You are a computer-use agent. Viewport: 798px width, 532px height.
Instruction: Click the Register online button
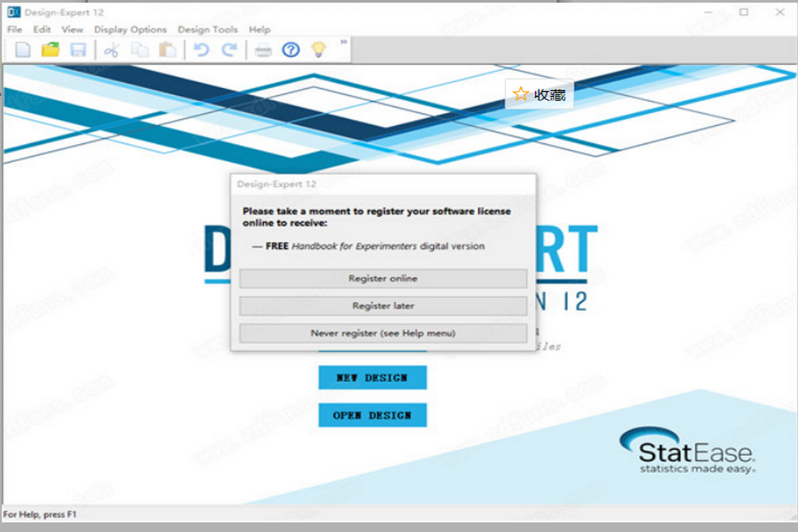click(x=382, y=279)
